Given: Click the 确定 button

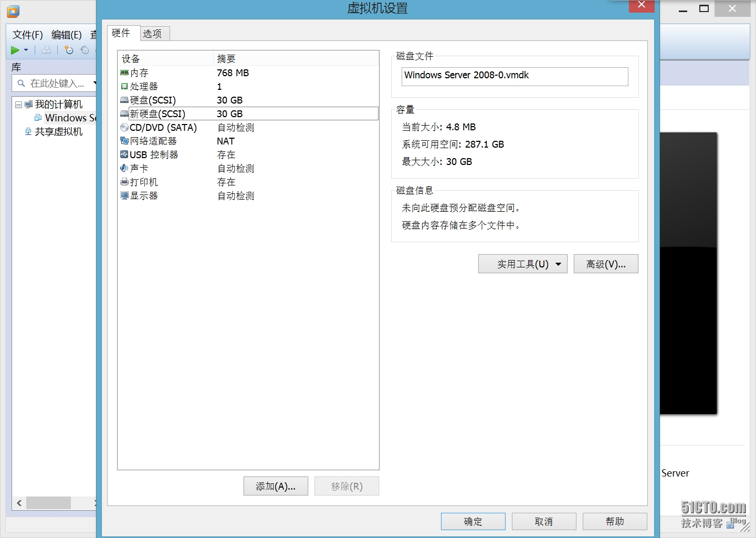Looking at the screenshot, I should coord(473,521).
